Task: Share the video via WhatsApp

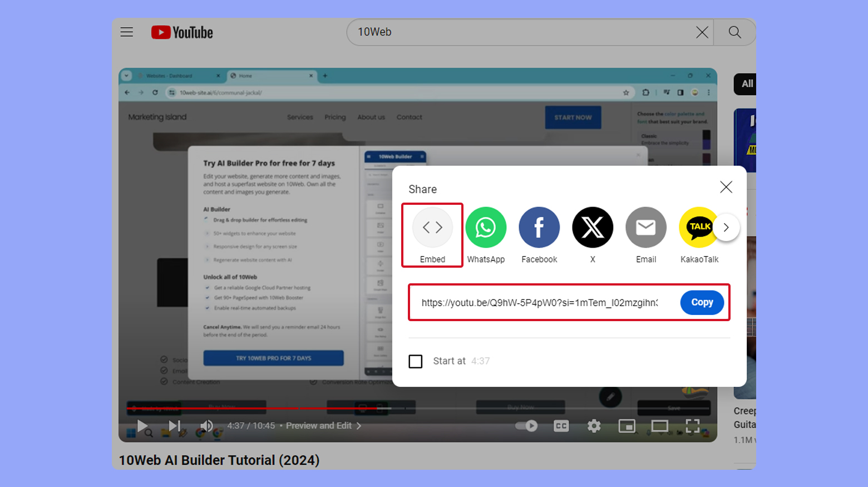Action: tap(486, 228)
